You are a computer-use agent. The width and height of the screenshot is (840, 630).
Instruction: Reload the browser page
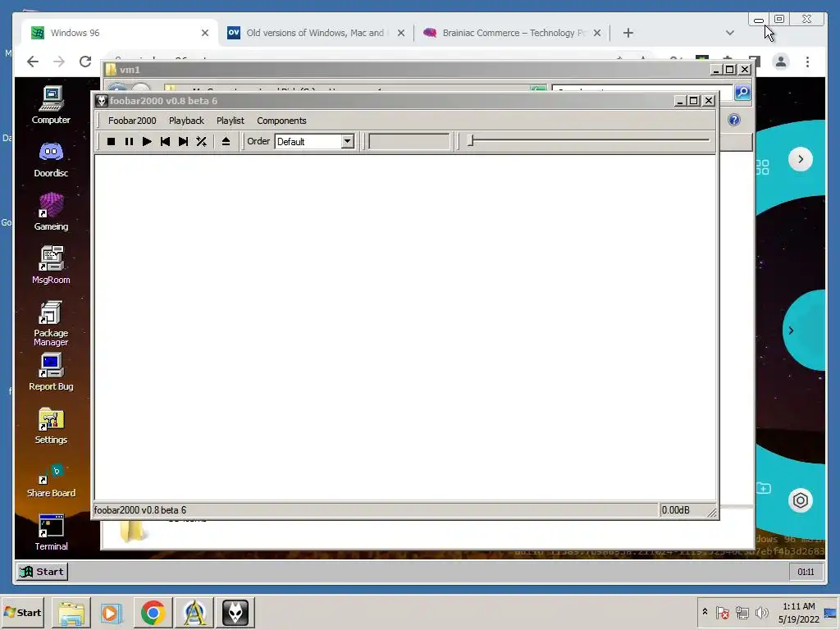pyautogui.click(x=85, y=62)
